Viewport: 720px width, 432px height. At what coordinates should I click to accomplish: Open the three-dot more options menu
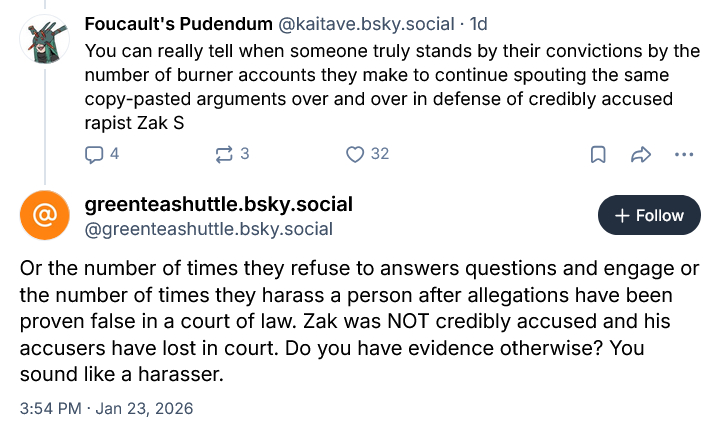click(x=684, y=154)
